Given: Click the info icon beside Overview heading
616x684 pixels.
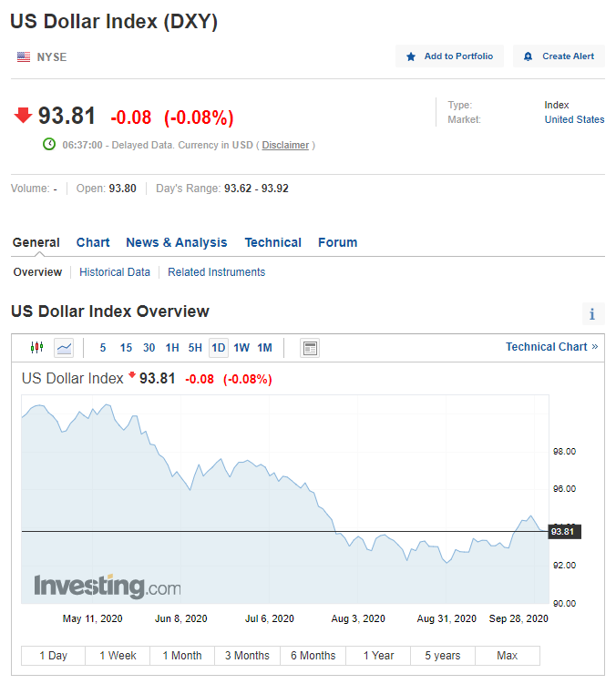Looking at the screenshot, I should pos(592,314).
